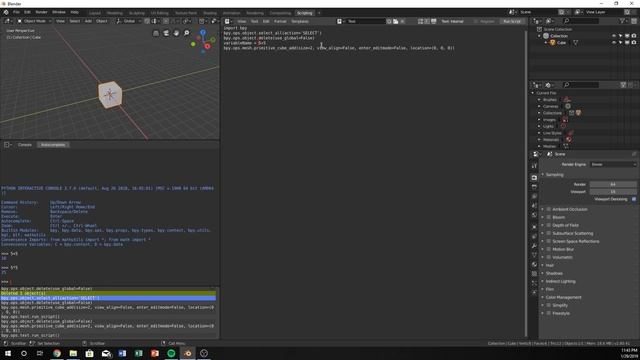Open the Render Engine dropdown
Viewport: 640px width, 360px height.
[x=613, y=164]
